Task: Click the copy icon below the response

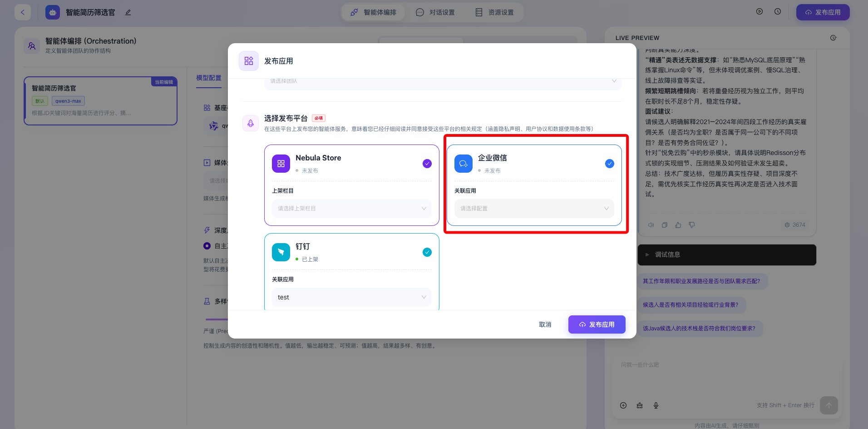Action: click(665, 225)
